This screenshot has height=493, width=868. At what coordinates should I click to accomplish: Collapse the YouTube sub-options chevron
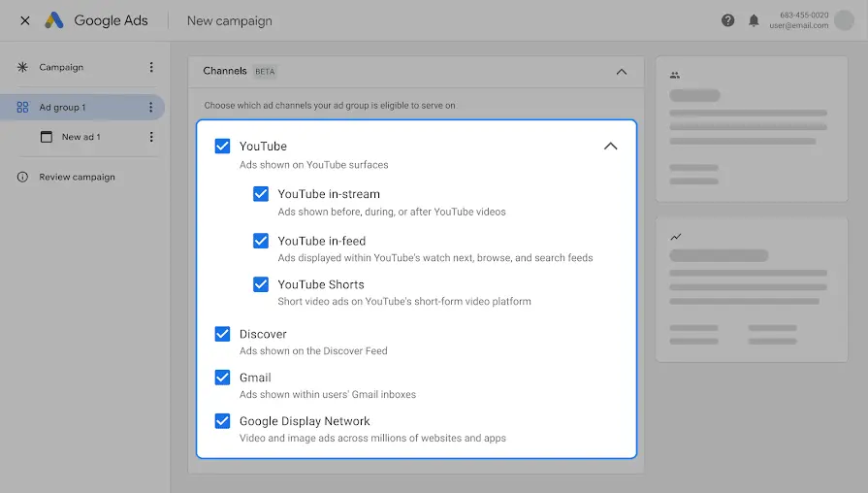point(610,147)
